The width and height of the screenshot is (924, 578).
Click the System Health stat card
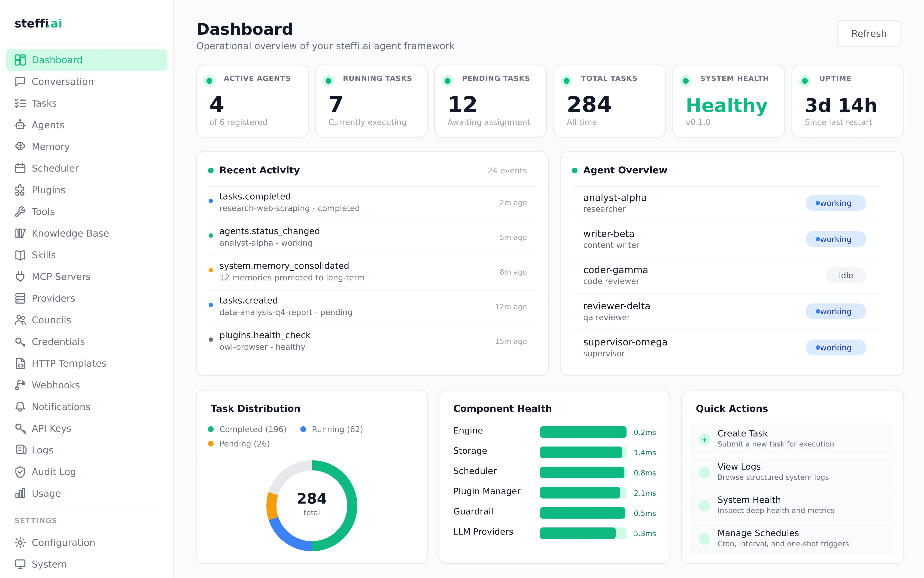pos(729,101)
